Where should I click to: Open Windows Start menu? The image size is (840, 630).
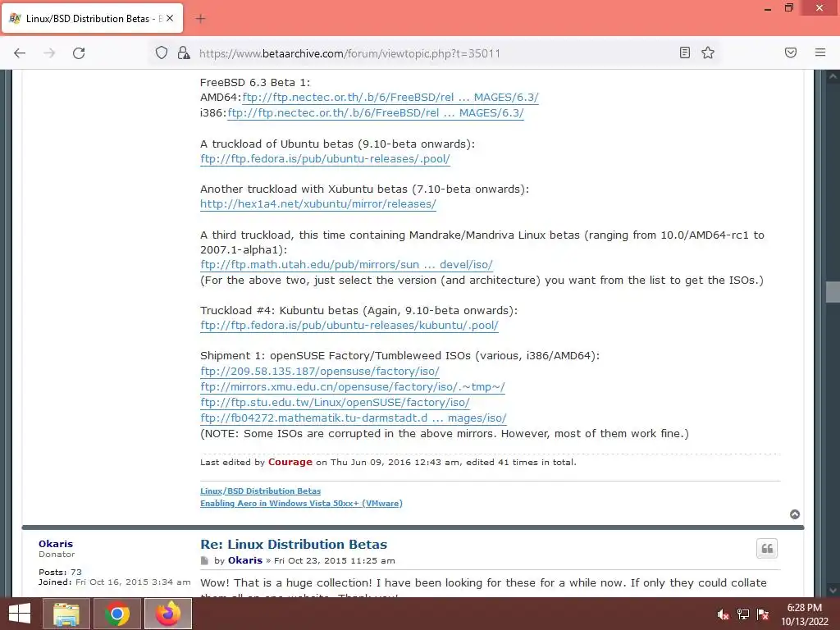click(x=20, y=614)
